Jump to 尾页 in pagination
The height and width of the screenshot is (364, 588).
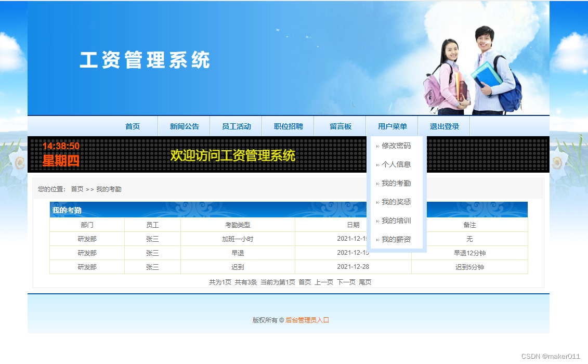365,282
